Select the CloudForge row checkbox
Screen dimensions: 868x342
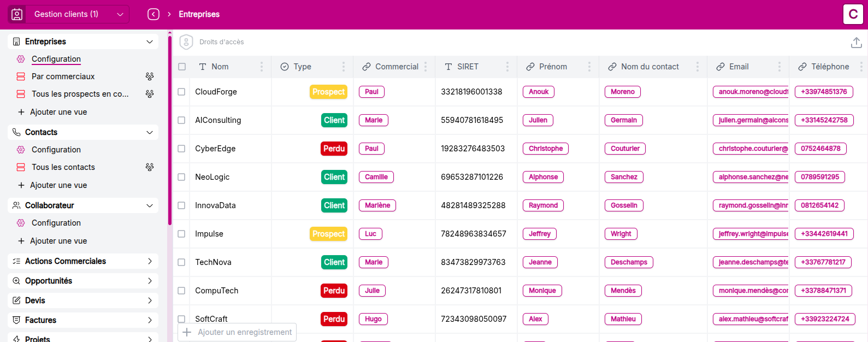(x=181, y=92)
